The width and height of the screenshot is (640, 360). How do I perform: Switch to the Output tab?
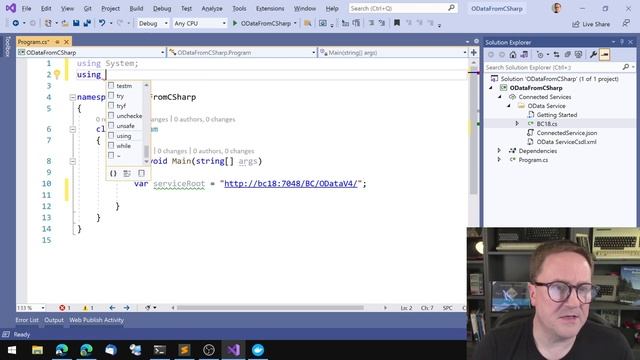[54, 320]
